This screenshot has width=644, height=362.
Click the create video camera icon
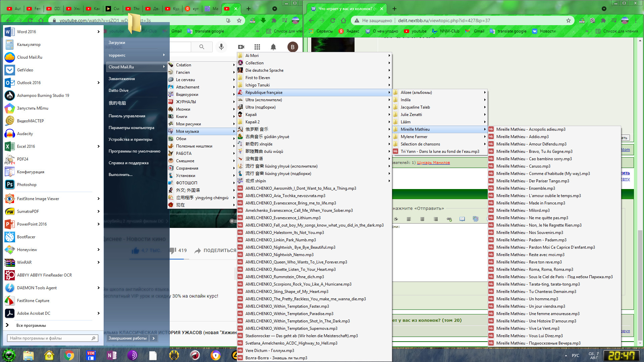[241, 47]
